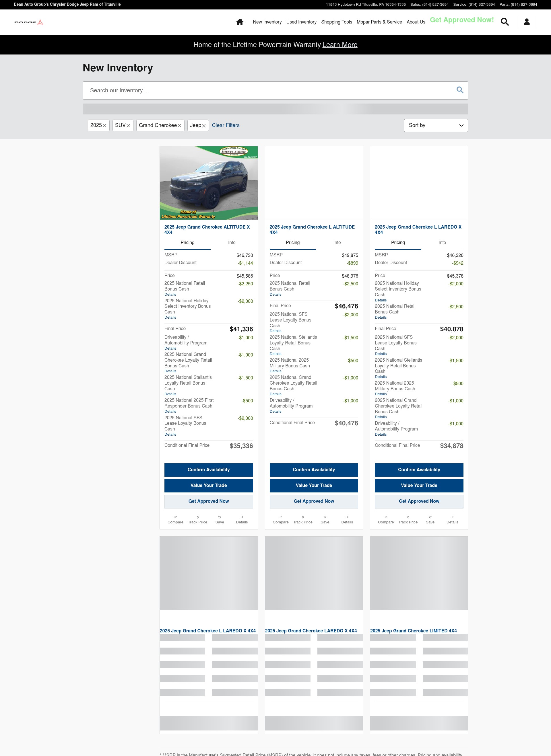Confirm Availability for Grand Cherokee ALTITUDE X
The width and height of the screenshot is (551, 756).
point(208,470)
